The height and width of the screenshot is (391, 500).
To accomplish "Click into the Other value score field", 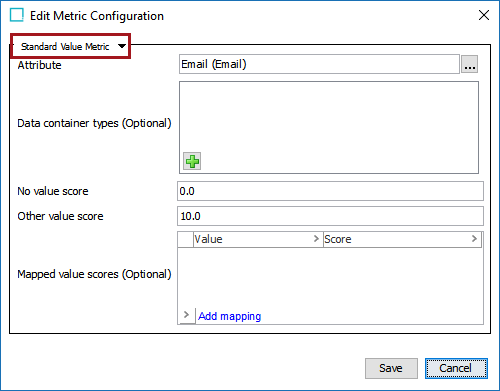I will pos(330,216).
